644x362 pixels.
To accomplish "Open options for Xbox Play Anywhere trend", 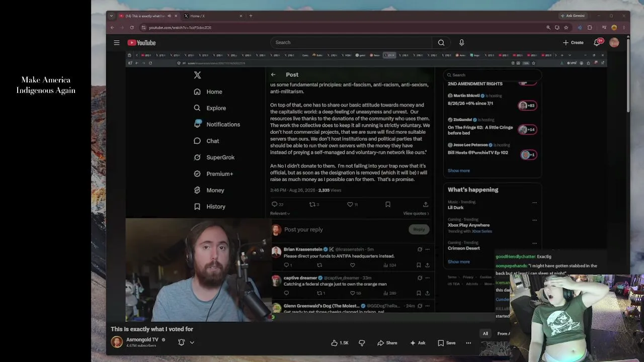I will (534, 220).
